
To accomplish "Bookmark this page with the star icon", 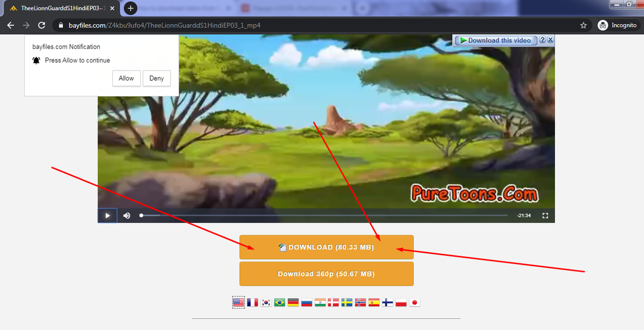I will [x=584, y=25].
